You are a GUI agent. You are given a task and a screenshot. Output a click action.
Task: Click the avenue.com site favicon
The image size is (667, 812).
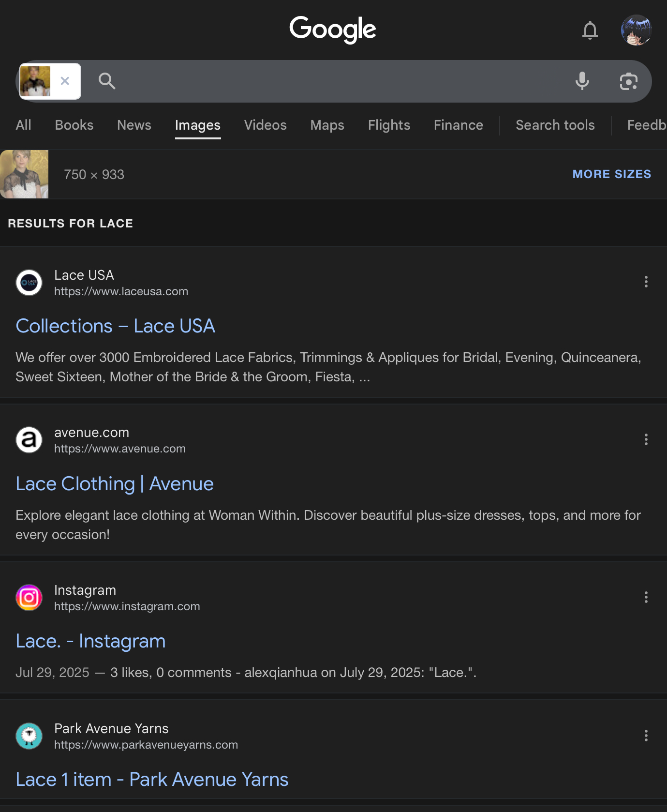[29, 440]
